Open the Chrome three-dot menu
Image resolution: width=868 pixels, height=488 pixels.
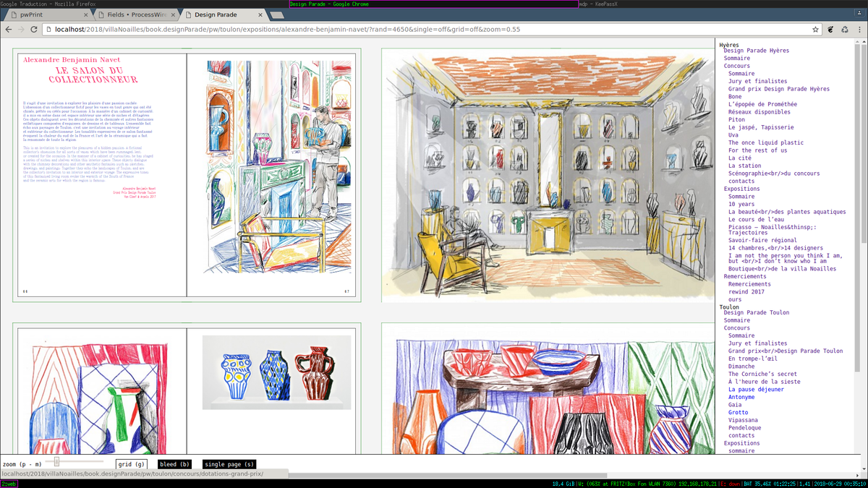[x=859, y=30]
